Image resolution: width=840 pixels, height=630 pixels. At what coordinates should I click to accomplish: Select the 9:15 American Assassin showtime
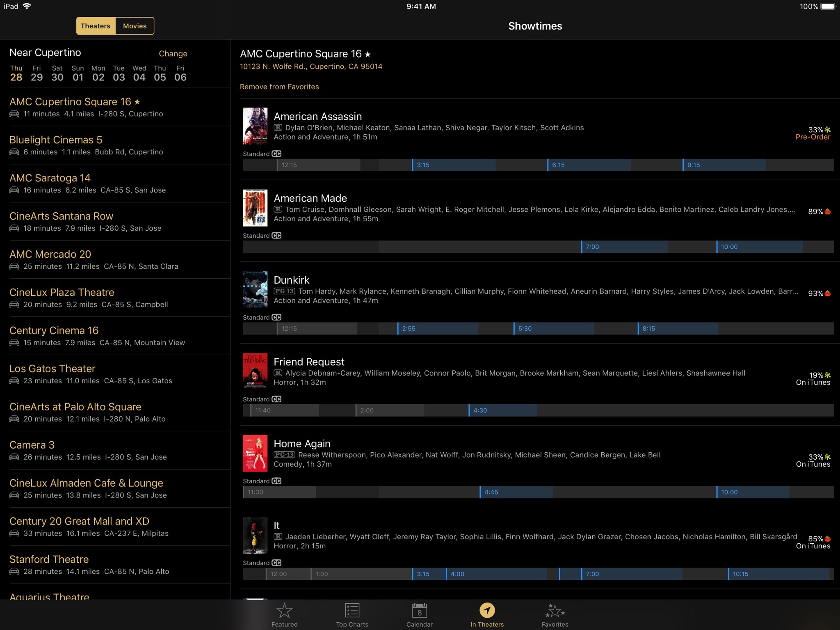click(724, 165)
